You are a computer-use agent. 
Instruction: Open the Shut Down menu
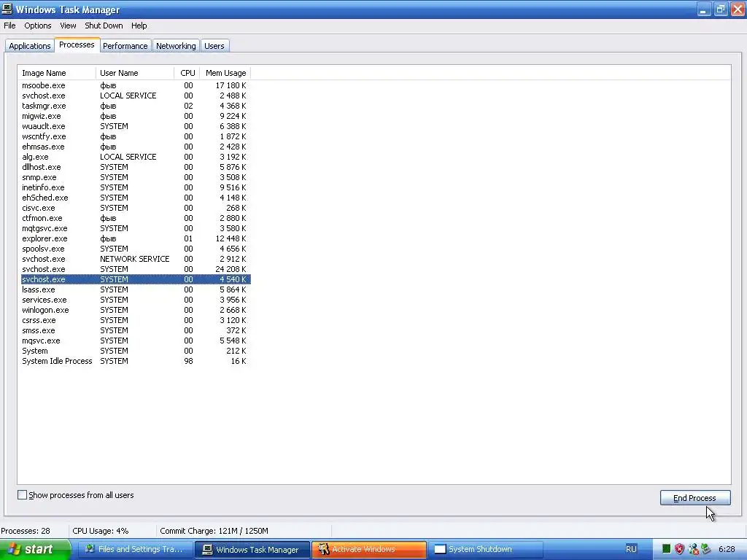pos(104,26)
